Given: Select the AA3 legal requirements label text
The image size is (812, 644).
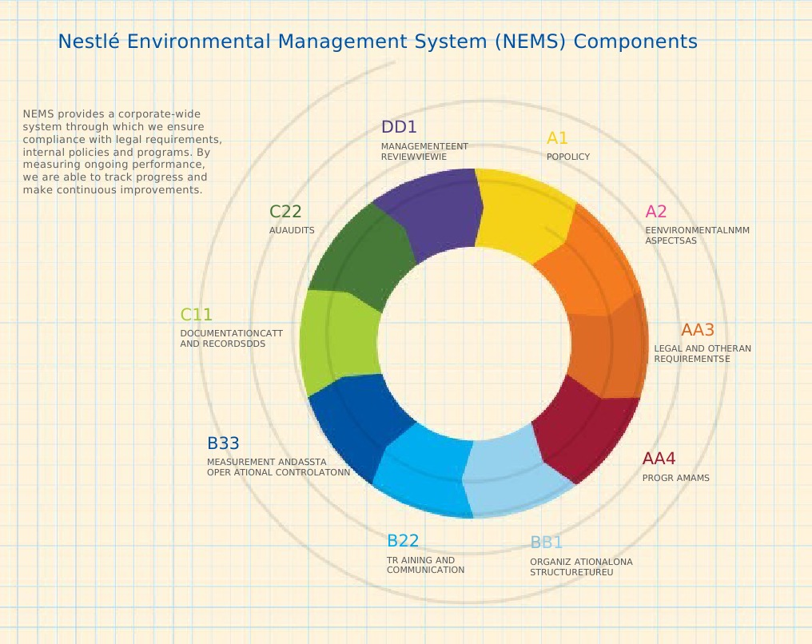Looking at the screenshot, I should tap(703, 354).
